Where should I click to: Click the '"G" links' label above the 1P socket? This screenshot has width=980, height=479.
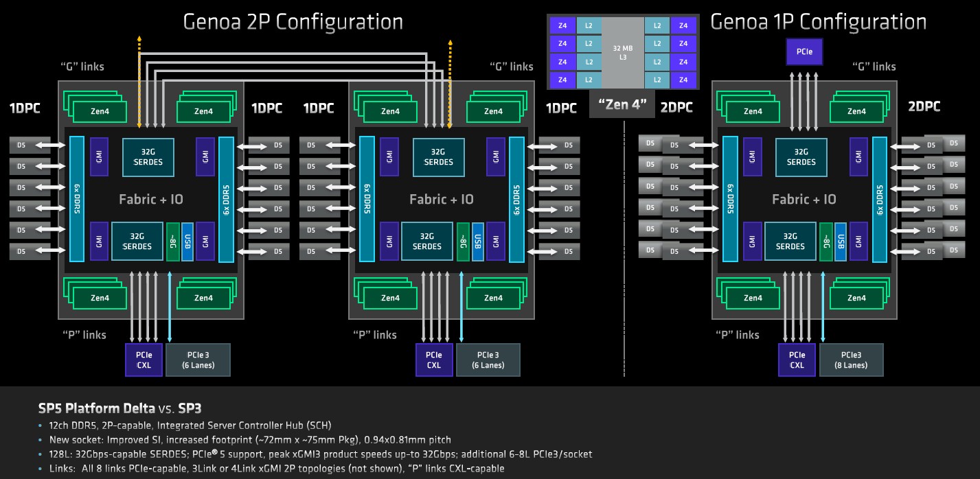point(874,67)
